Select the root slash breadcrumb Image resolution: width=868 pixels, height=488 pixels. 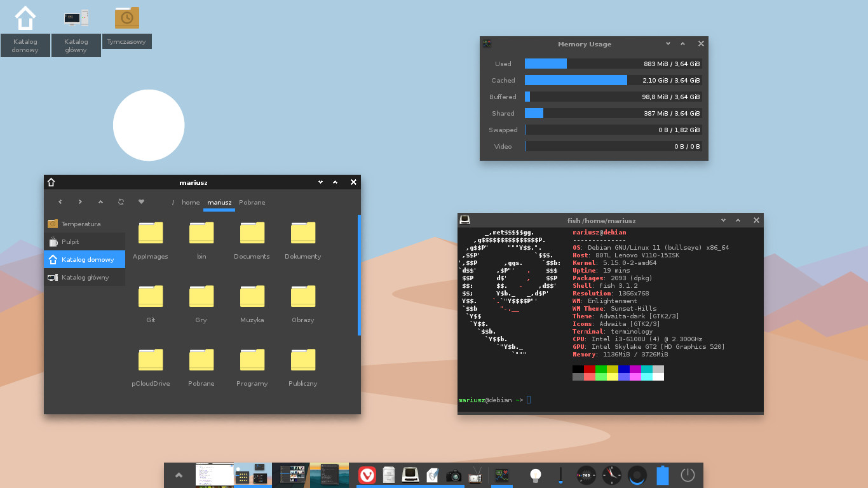click(x=173, y=202)
